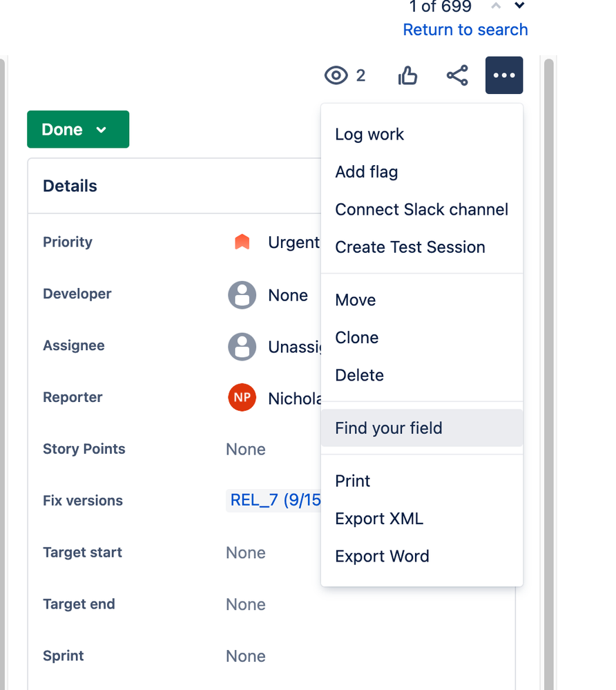
Task: Open the Done status dropdown
Action: tap(78, 129)
